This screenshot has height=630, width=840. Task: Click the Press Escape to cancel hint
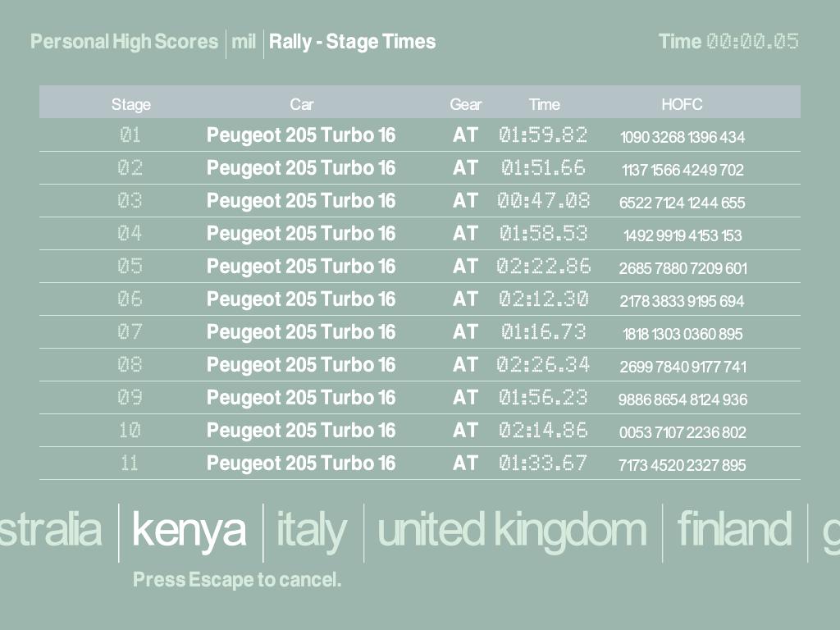pyautogui.click(x=237, y=580)
